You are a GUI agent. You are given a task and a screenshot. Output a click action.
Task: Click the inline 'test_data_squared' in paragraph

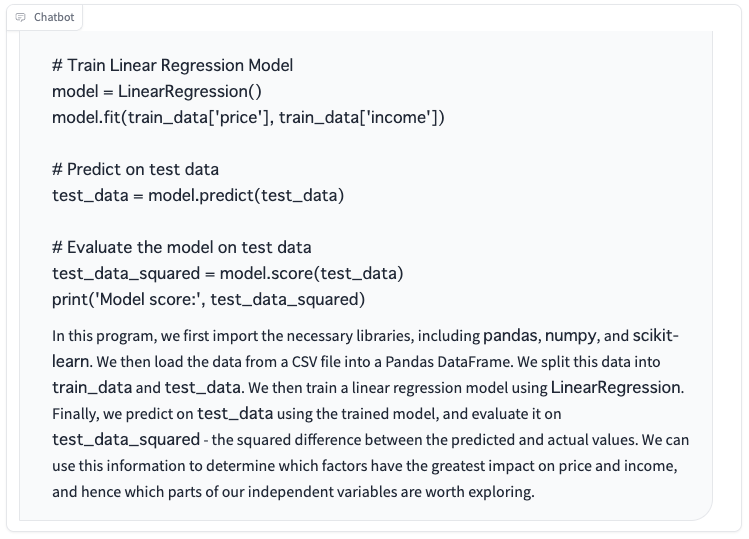tap(126, 440)
